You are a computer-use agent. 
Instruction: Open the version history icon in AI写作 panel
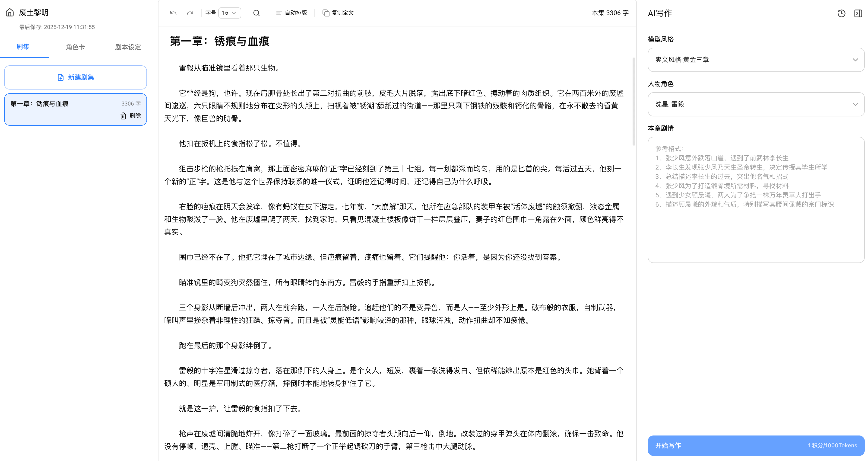pos(841,13)
